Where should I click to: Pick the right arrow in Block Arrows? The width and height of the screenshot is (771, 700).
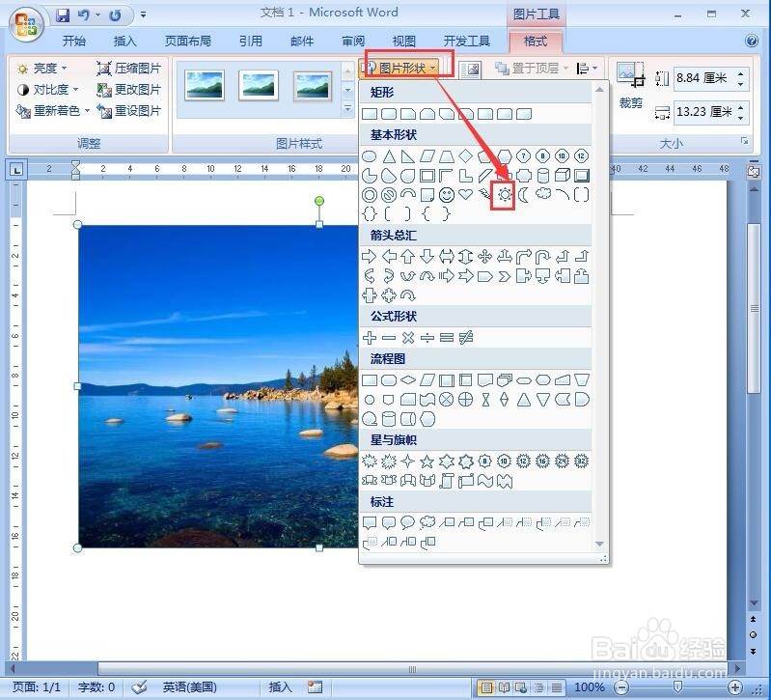(x=369, y=256)
